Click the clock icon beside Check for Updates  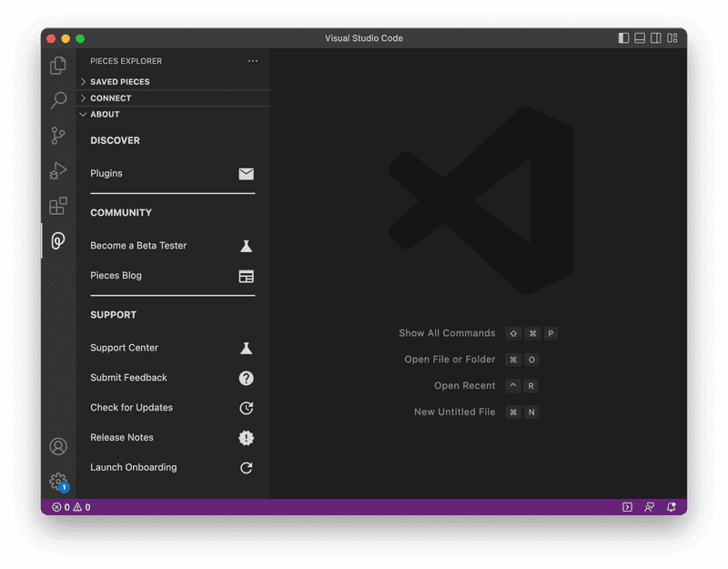tap(246, 408)
